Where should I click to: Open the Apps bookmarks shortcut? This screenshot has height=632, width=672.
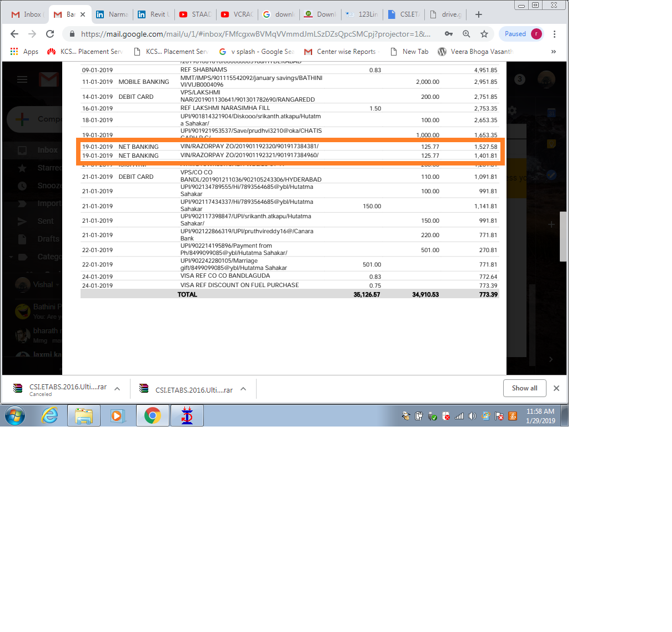[24, 52]
